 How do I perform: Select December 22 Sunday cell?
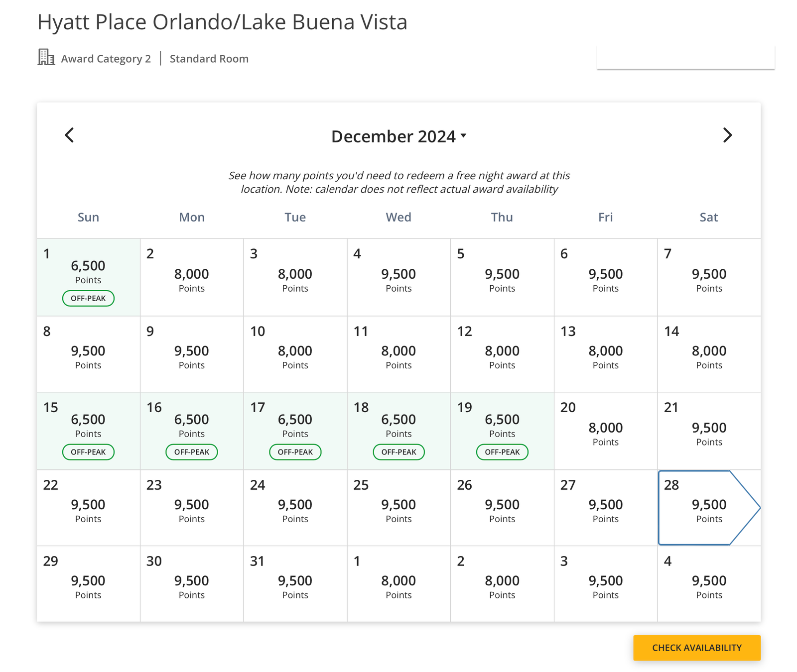coord(88,508)
